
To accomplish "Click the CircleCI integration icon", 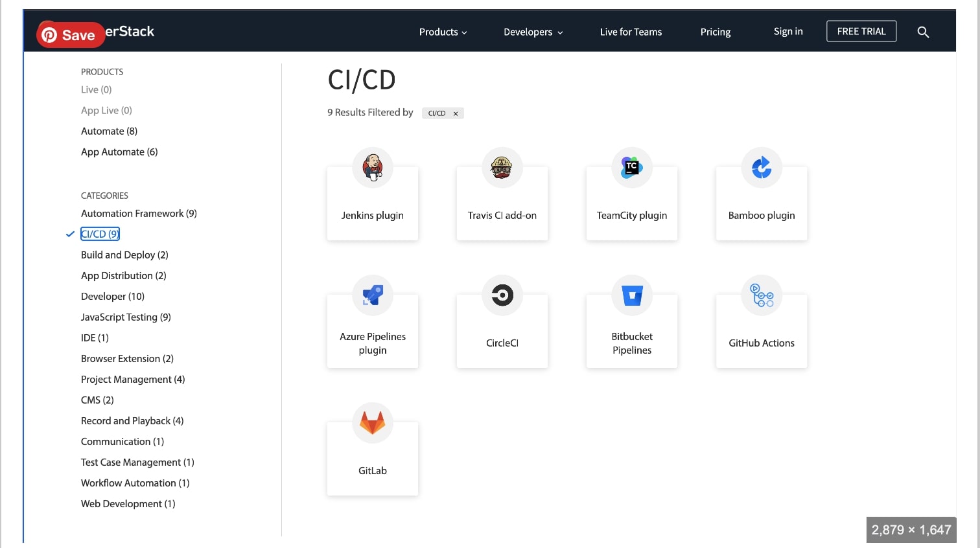I will point(502,295).
